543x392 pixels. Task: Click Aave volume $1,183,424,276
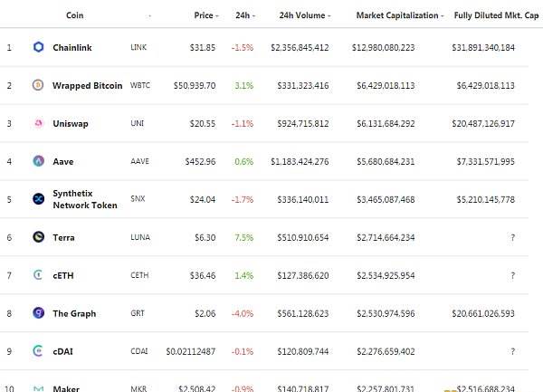(x=300, y=162)
